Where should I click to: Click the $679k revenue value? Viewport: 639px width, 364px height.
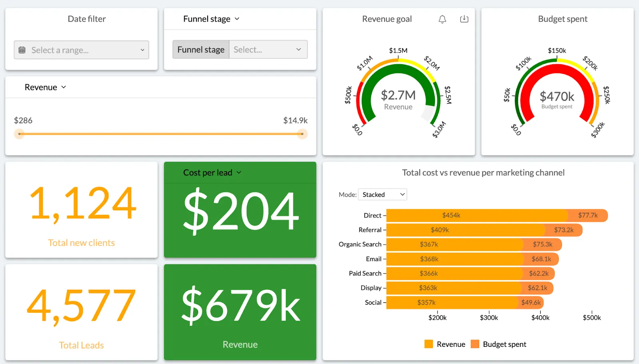tap(240, 305)
